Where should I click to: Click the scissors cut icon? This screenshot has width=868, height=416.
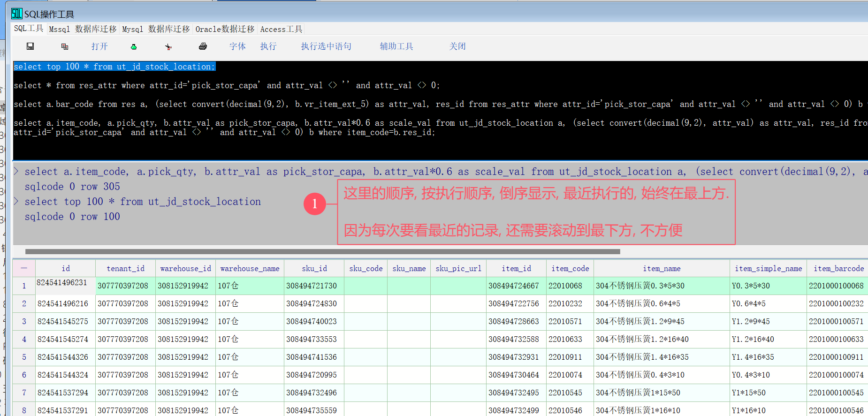(x=168, y=46)
